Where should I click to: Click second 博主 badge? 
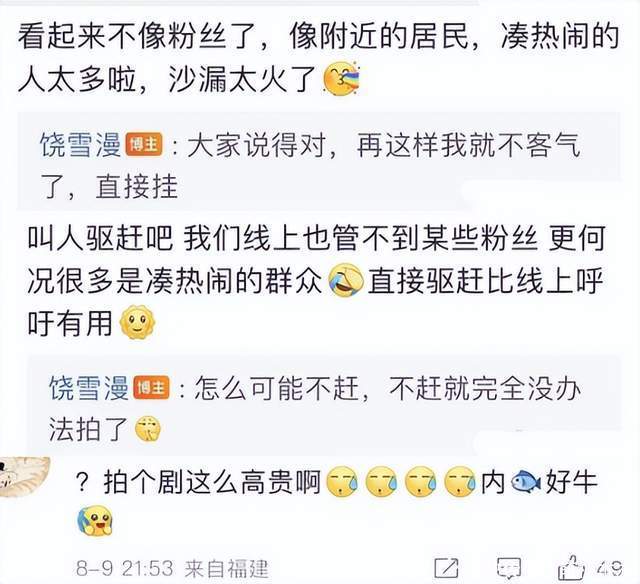click(x=151, y=387)
